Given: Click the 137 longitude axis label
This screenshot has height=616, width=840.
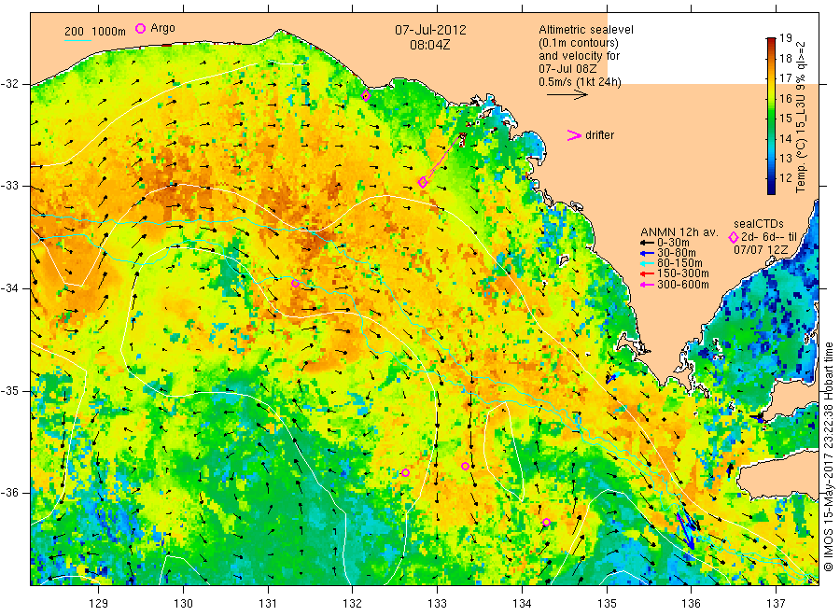Looking at the screenshot, I should click(x=777, y=604).
